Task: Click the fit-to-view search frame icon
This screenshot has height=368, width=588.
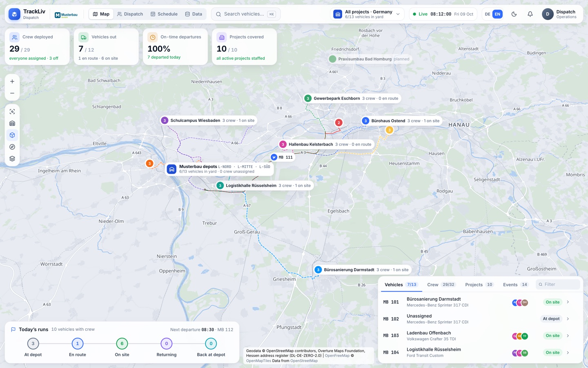Action: point(12,112)
